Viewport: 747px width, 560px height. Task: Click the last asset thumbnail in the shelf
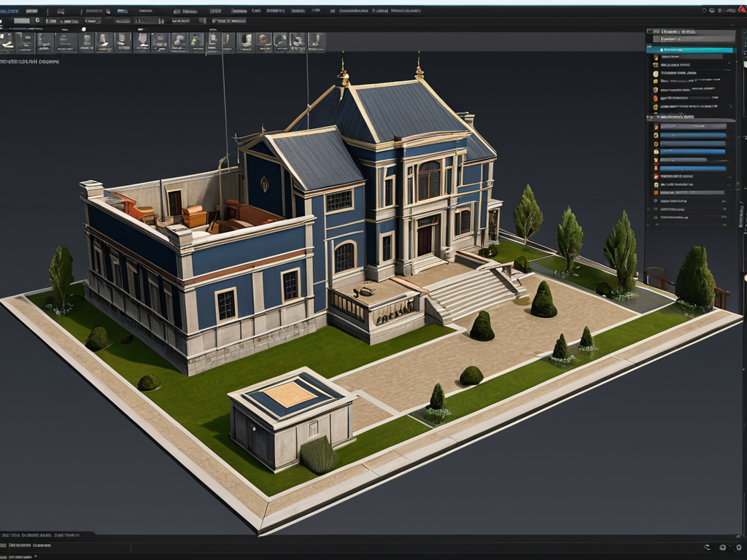click(317, 42)
